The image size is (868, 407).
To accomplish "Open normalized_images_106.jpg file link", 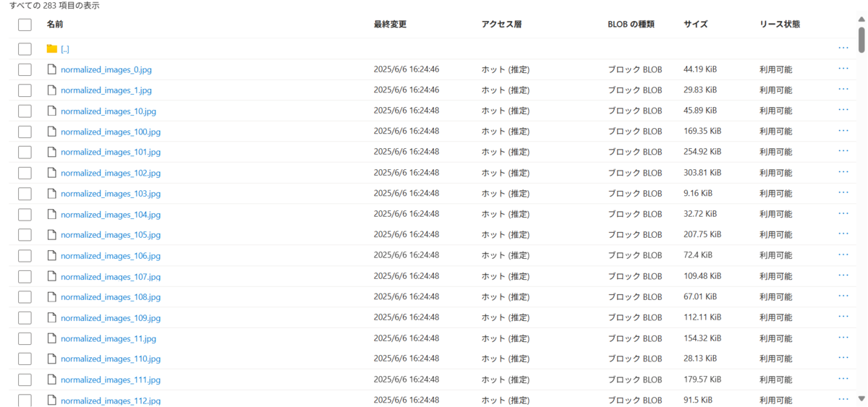I will point(111,256).
